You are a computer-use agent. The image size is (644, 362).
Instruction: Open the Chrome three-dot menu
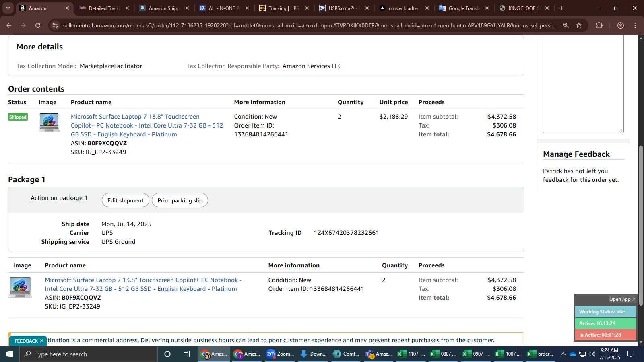635,25
